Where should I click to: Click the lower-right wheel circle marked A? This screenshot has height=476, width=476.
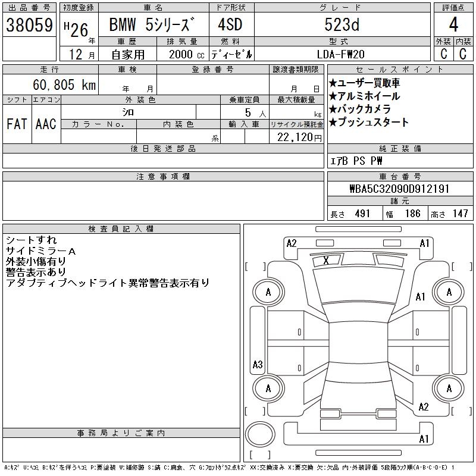(449, 389)
